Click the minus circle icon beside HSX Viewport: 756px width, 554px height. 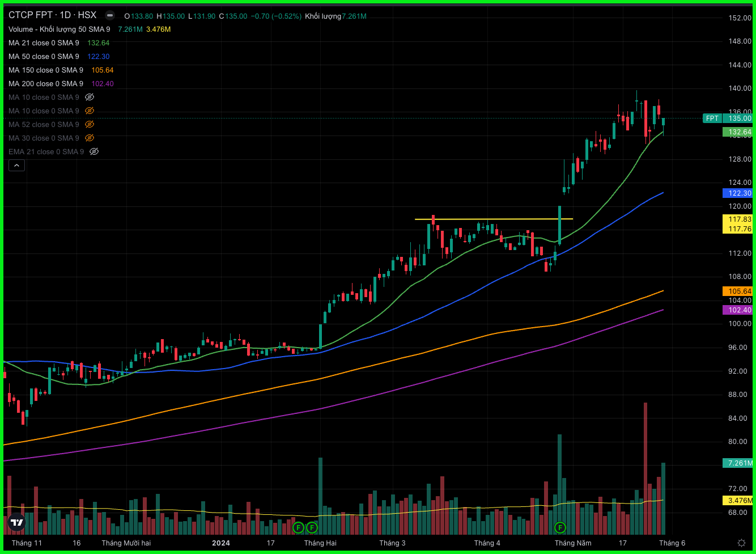tap(110, 15)
